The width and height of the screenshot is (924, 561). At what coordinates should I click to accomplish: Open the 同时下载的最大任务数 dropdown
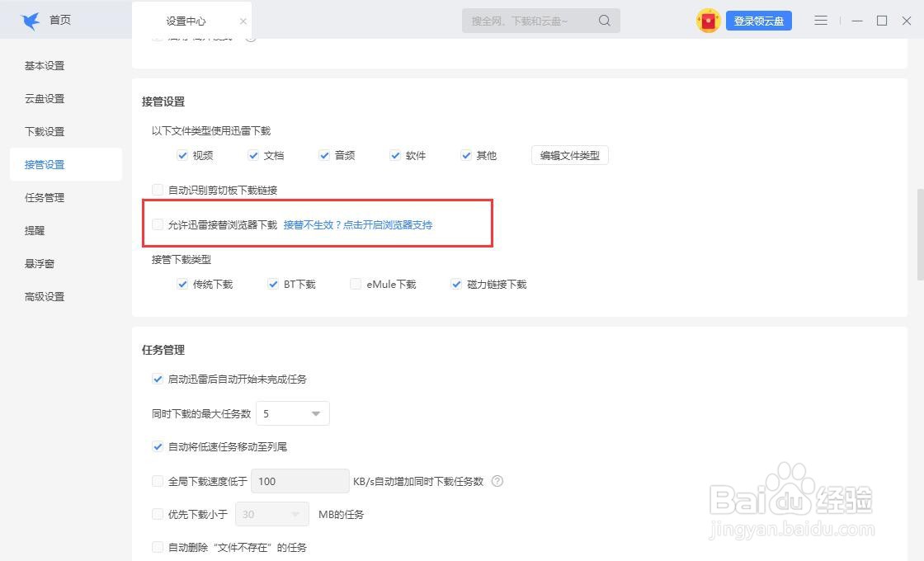pyautogui.click(x=293, y=413)
